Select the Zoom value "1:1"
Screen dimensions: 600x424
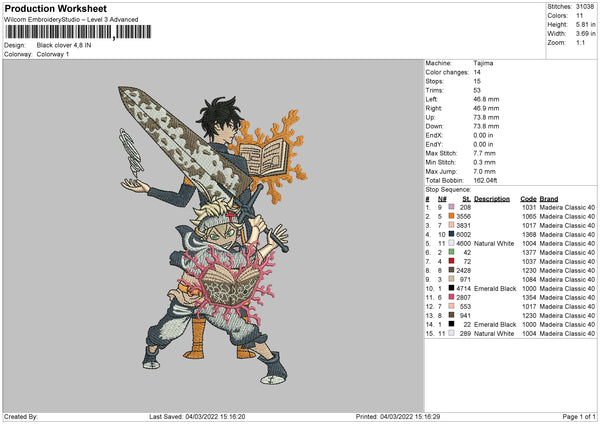(x=580, y=42)
